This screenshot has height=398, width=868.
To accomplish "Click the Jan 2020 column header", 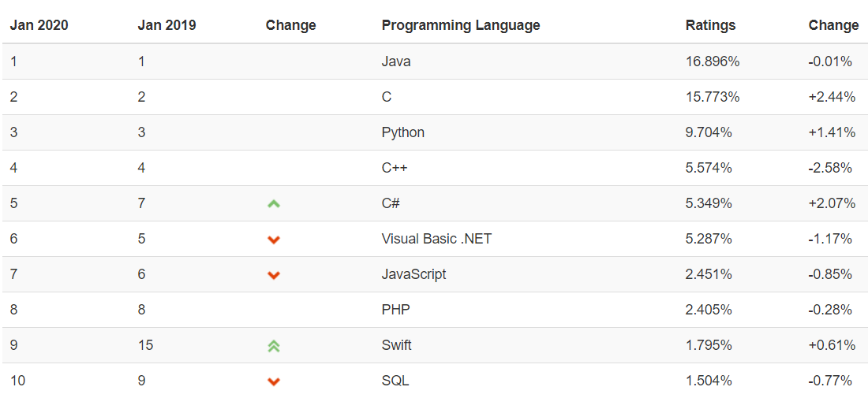I will tap(39, 25).
